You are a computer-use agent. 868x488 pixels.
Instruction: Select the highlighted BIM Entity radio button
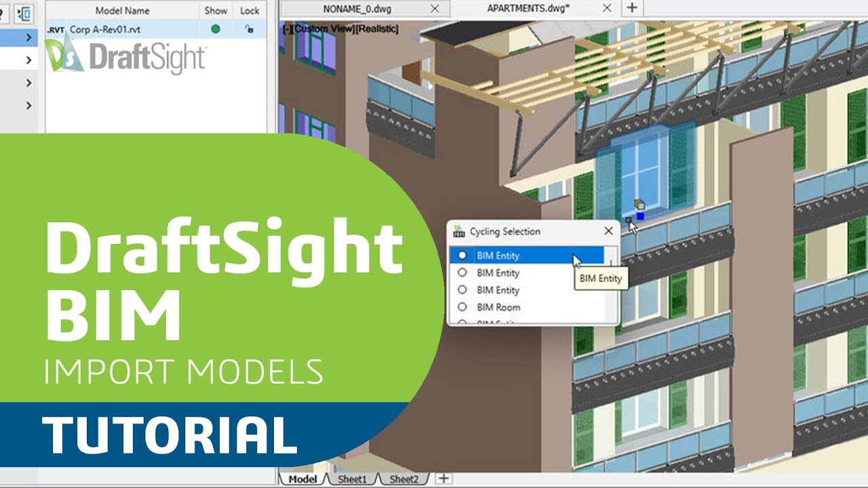[462, 256]
